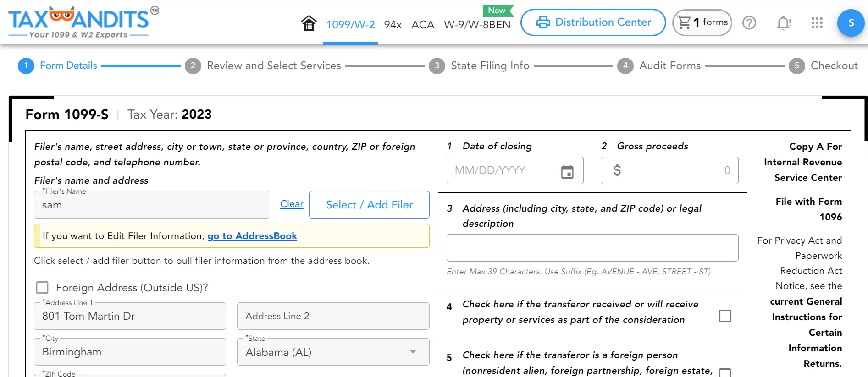Open the cart showing 1 forms
Image resolution: width=868 pixels, height=377 pixels.
(x=702, y=22)
